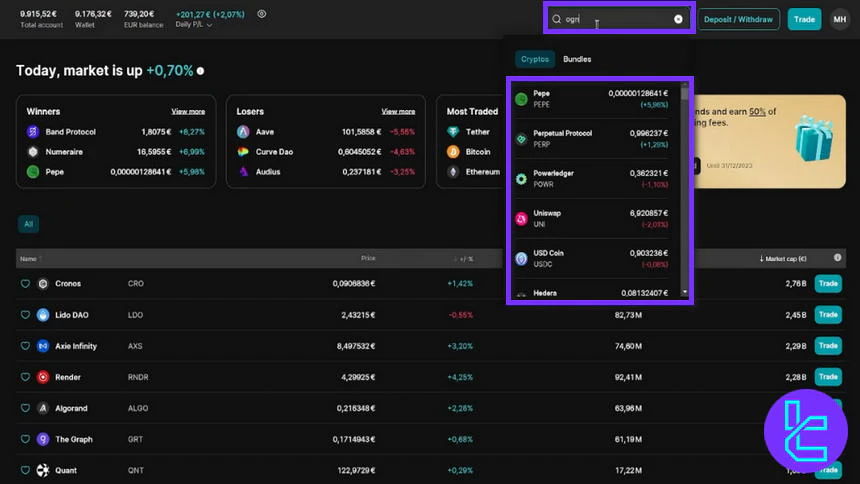Click the Algorand coin icon

pyautogui.click(x=43, y=408)
